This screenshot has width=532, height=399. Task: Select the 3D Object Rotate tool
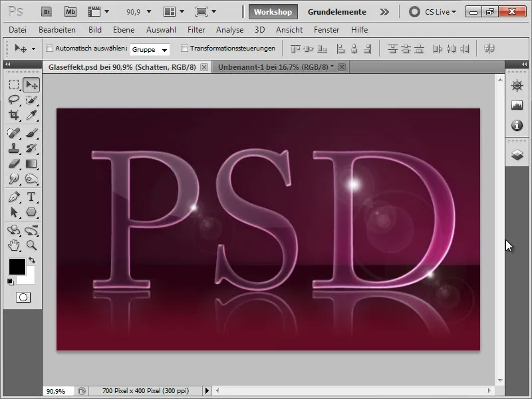pyautogui.click(x=14, y=230)
